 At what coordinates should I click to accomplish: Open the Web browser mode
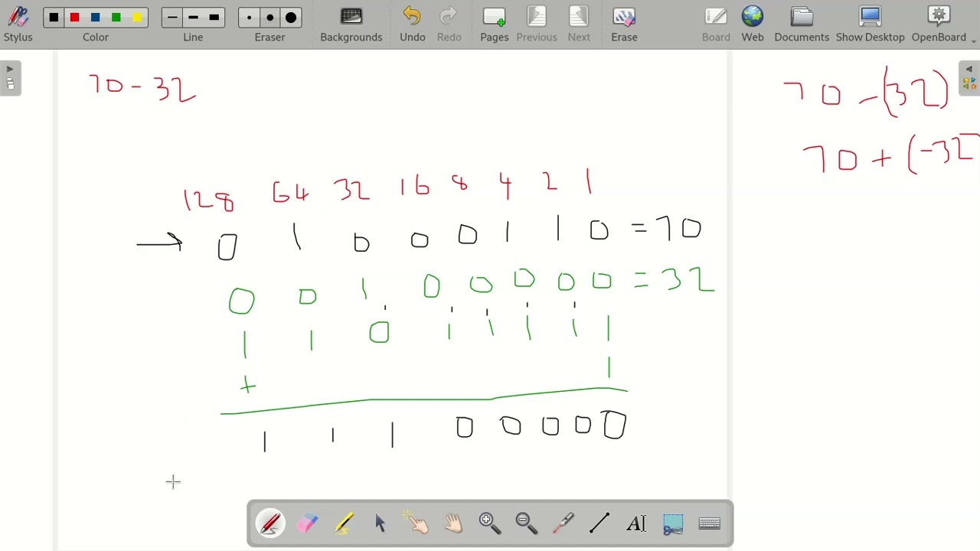click(753, 24)
